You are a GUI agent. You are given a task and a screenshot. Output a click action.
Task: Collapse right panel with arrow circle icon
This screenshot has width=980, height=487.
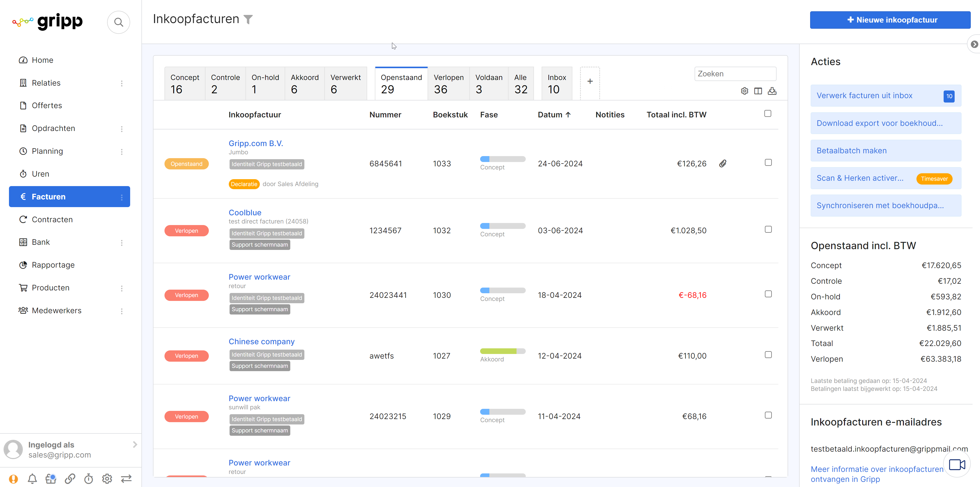tap(974, 45)
